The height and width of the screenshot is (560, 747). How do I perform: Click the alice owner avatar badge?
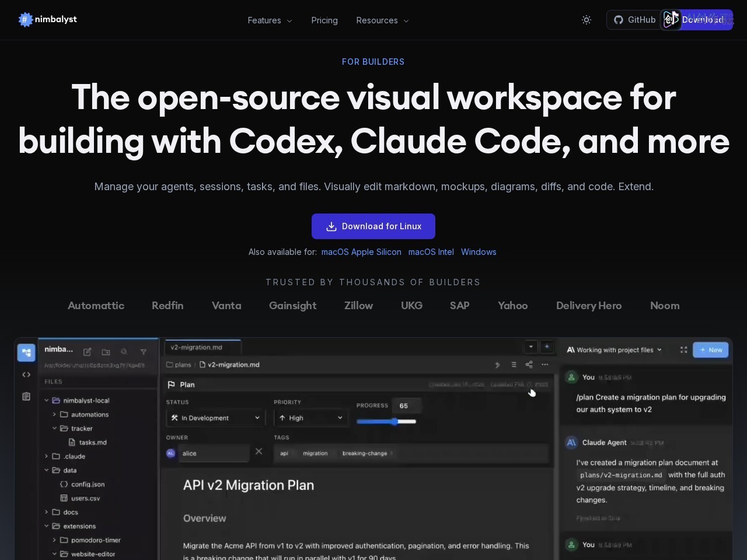tap(171, 453)
